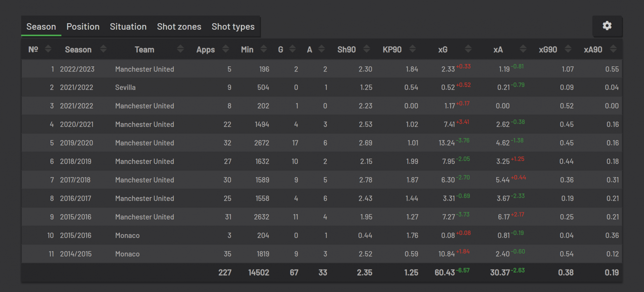The width and height of the screenshot is (644, 292).
Task: Click the Team column sort arrows
Action: (180, 49)
